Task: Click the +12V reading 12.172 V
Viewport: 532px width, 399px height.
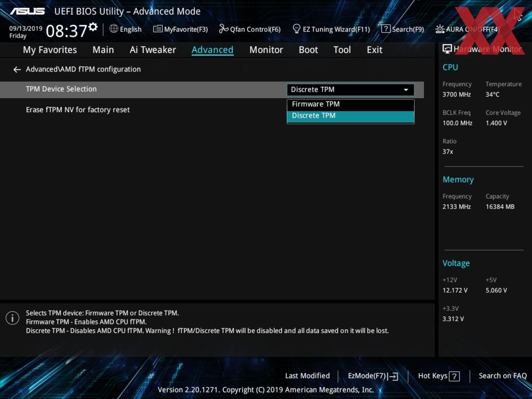Action: [x=455, y=290]
